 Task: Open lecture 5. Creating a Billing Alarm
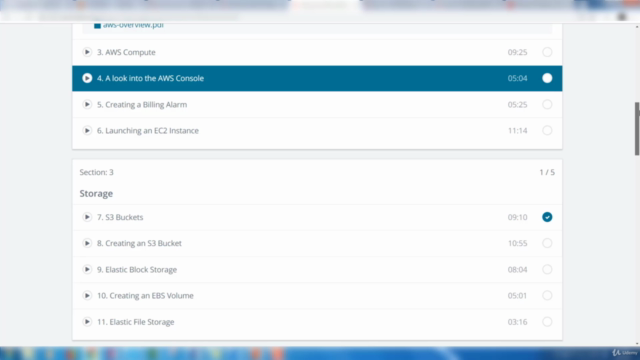(142, 104)
